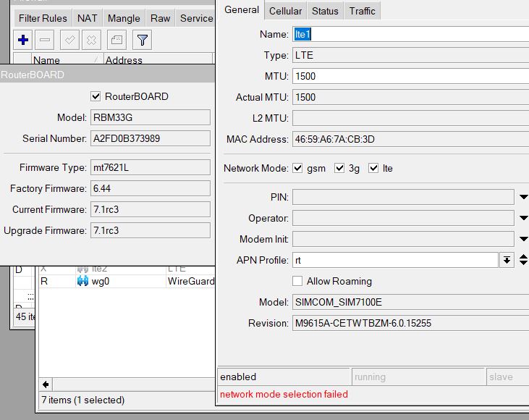Click the Actual MTU value field
Image resolution: width=529 pixels, height=420 pixels.
click(x=410, y=97)
